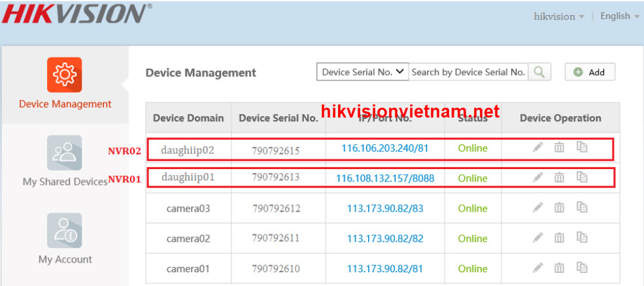Screen dimensions: 644x286
Task: Click Online status of camera03
Action: pyautogui.click(x=473, y=208)
